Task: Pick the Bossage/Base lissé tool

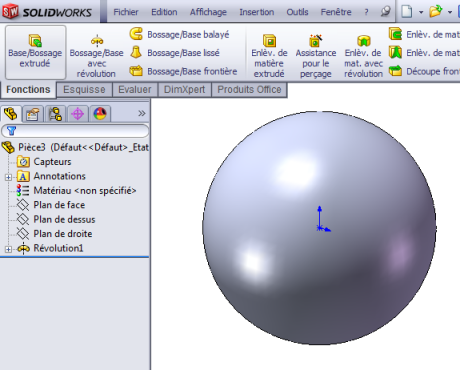Action: [175, 53]
